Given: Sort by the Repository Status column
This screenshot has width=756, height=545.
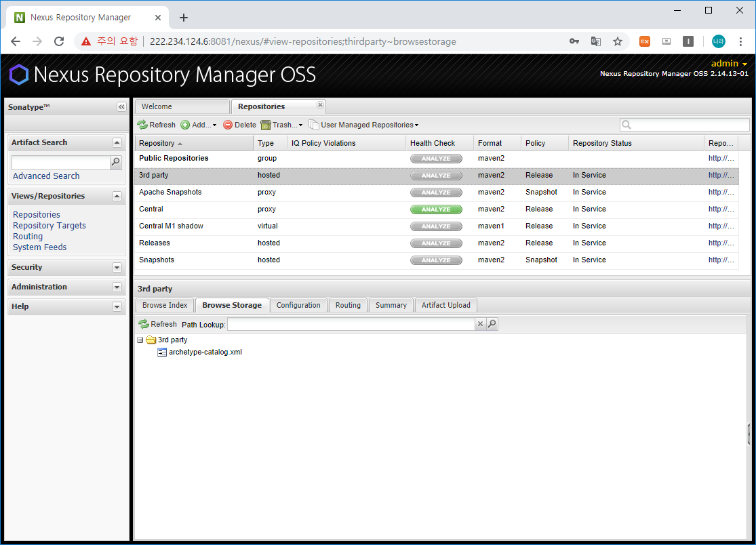Looking at the screenshot, I should click(x=636, y=143).
